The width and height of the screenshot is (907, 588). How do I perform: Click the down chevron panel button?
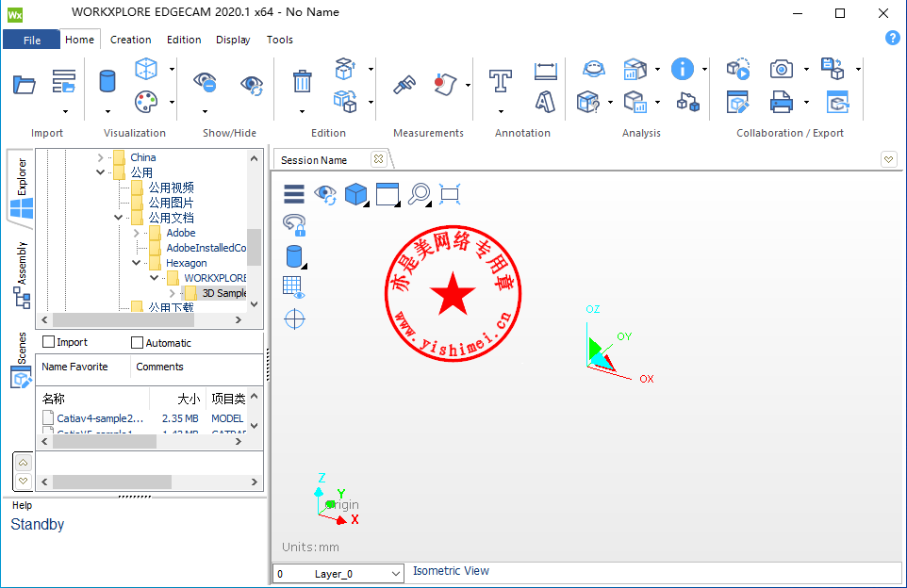(24, 481)
